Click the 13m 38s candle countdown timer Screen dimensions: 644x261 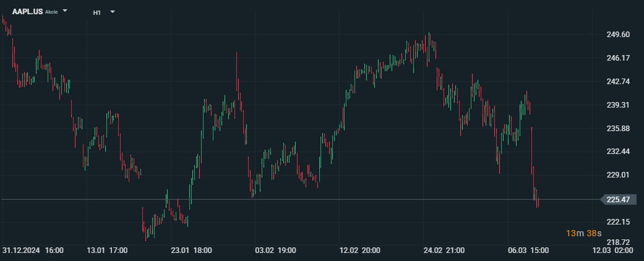[x=583, y=234]
